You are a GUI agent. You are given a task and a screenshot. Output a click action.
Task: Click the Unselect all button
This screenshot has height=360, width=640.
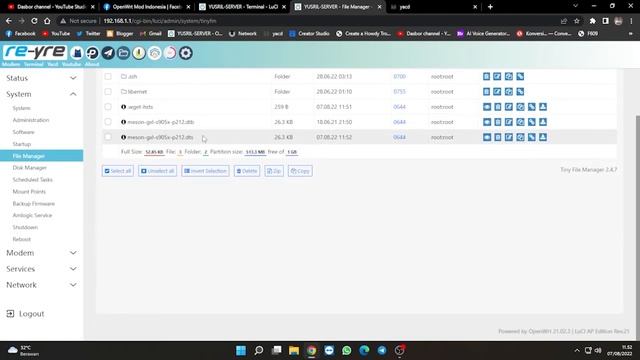click(158, 171)
